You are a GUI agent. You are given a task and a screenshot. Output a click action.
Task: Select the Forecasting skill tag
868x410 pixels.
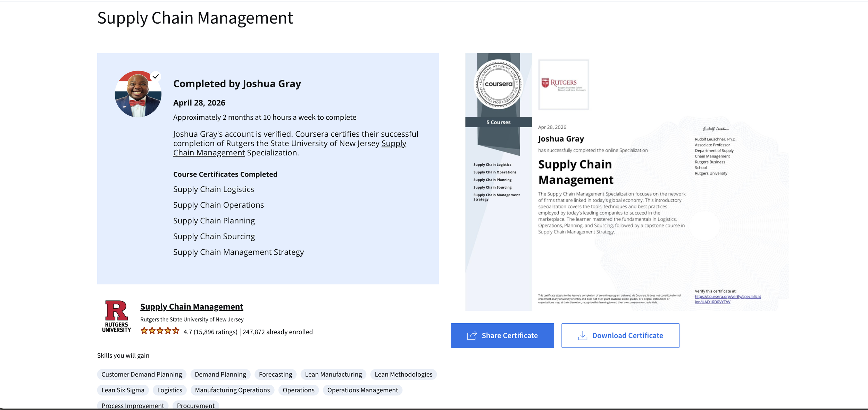coord(276,374)
